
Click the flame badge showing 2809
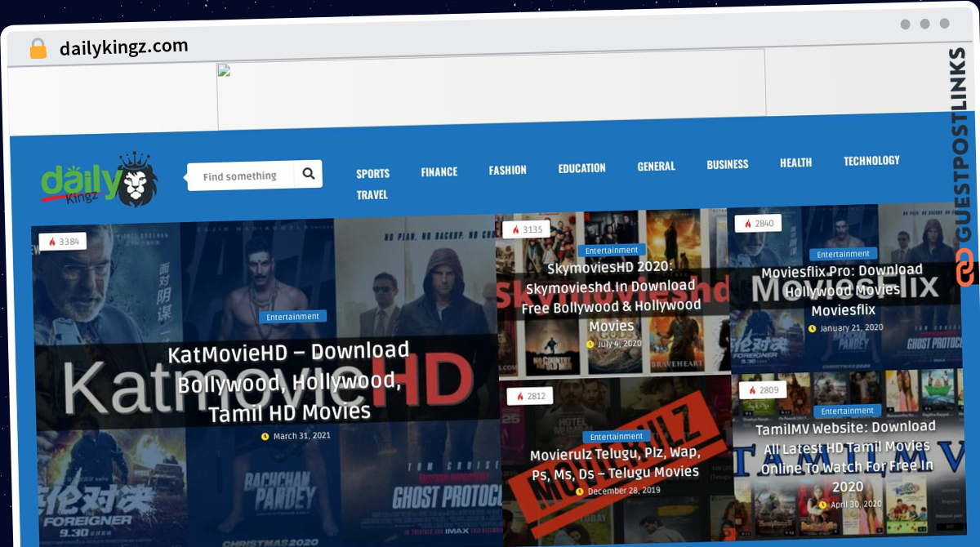(763, 390)
